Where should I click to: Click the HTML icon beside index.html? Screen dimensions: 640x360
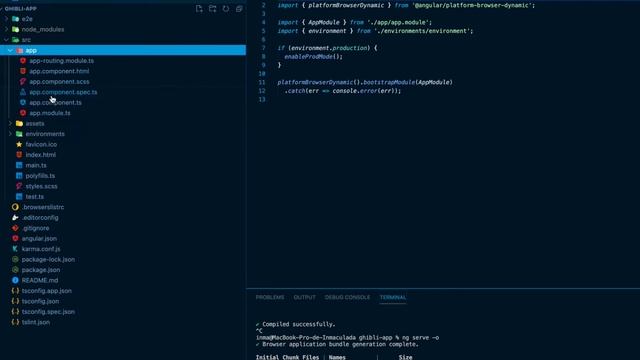(19, 155)
